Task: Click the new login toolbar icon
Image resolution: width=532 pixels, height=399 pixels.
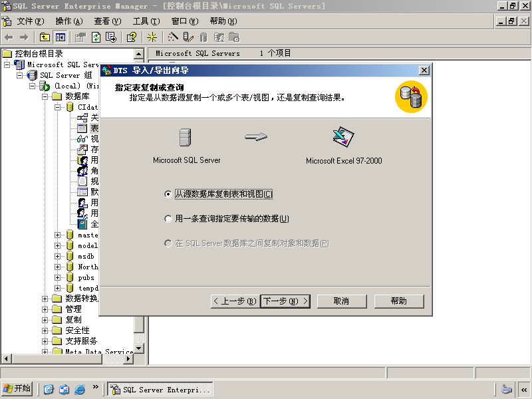Action: pyautogui.click(x=219, y=37)
